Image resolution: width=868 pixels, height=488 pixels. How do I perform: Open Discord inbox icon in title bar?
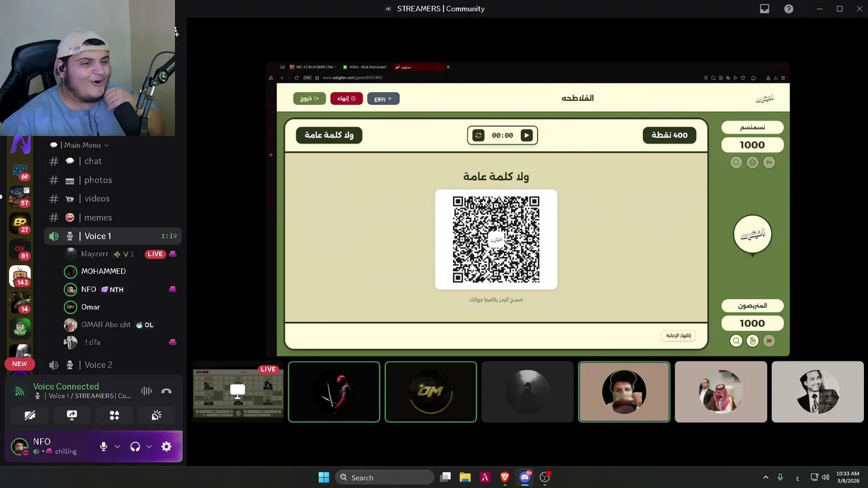[x=764, y=9]
